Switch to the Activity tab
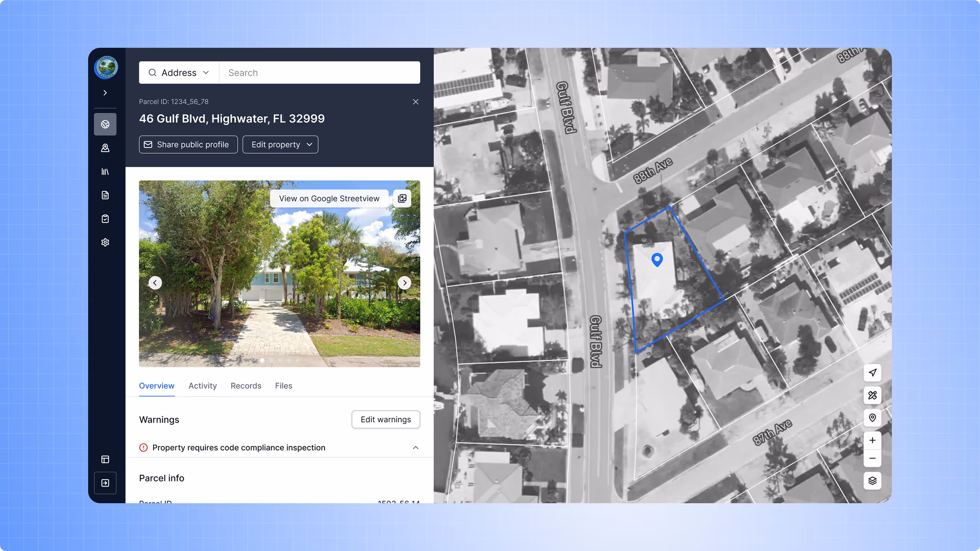 click(202, 386)
